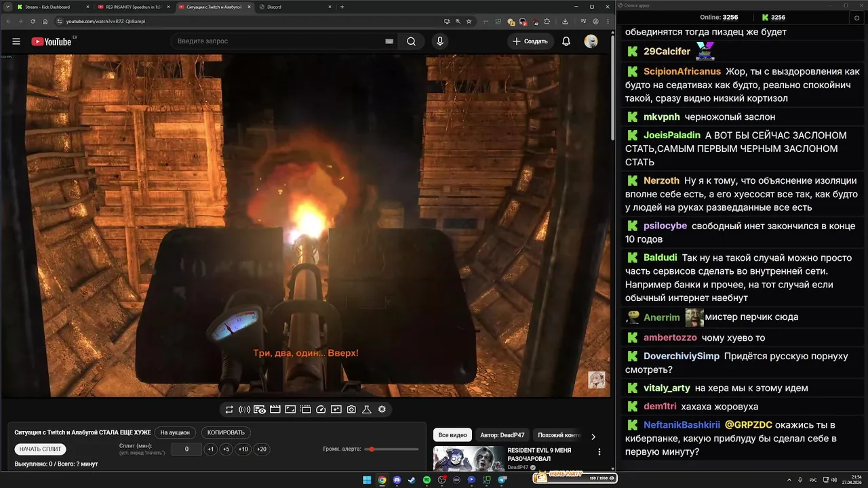Open Discord from the taskbar
Image resolution: width=868 pixels, height=488 pixels.
[397, 480]
